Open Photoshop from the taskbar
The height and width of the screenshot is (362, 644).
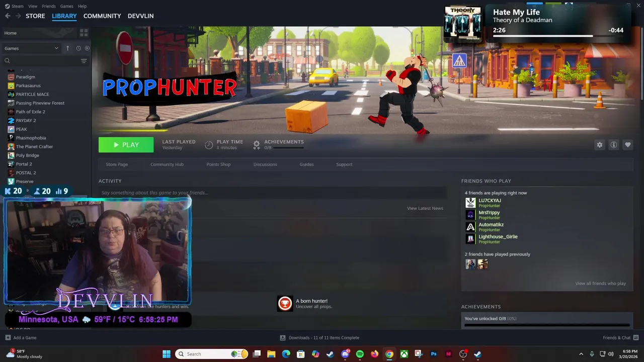[x=433, y=354]
